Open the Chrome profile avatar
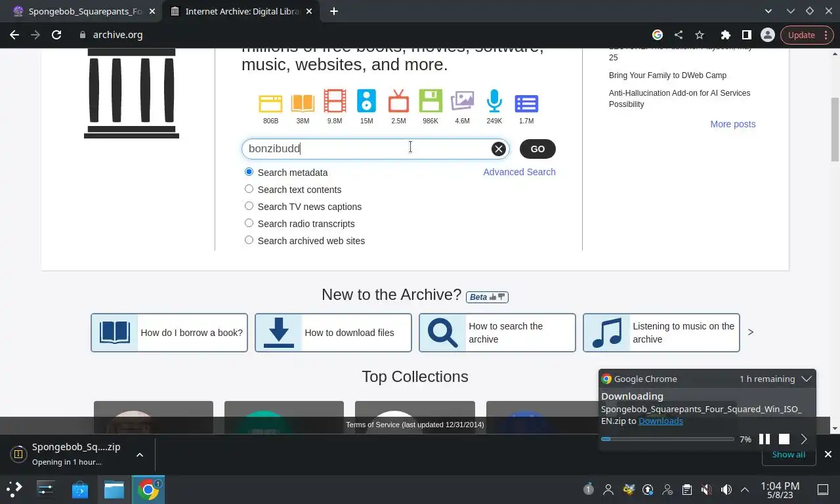840x504 pixels. [767, 35]
